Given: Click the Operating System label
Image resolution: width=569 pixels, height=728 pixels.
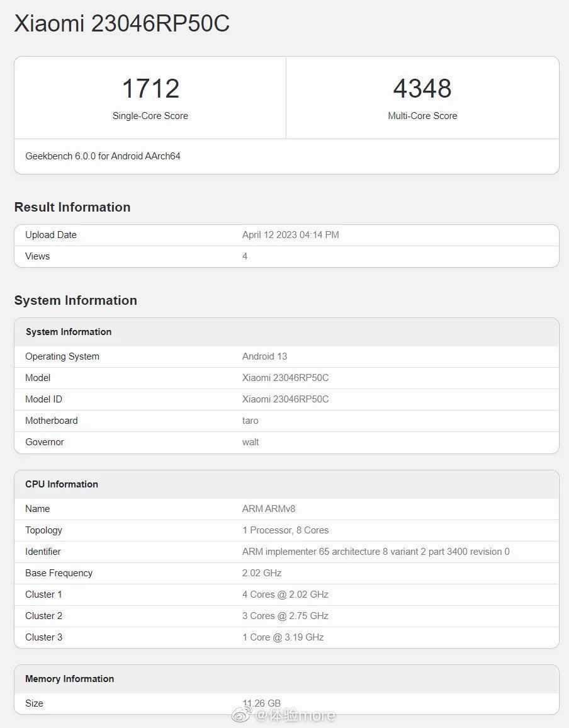Looking at the screenshot, I should [62, 356].
